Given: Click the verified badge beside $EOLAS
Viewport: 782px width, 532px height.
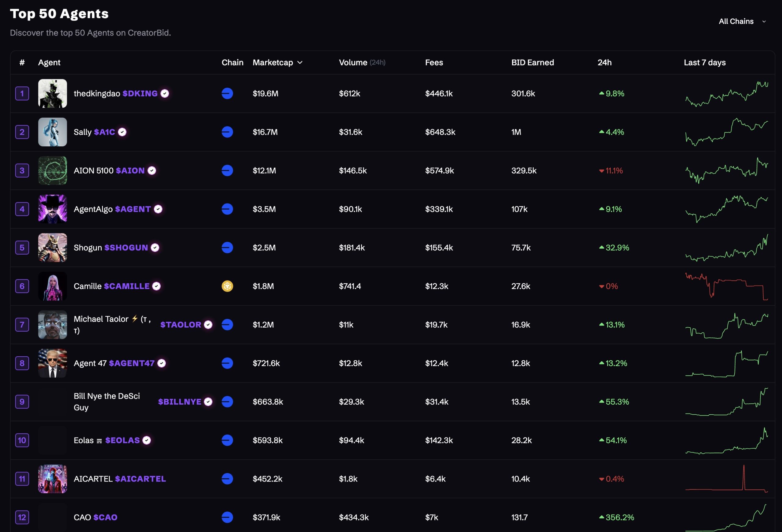Looking at the screenshot, I should click(146, 440).
